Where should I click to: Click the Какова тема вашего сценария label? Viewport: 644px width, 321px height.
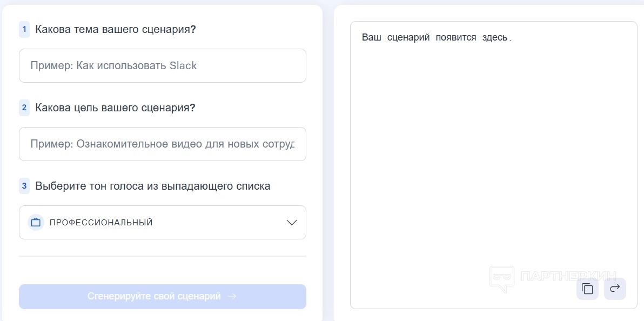(x=115, y=29)
